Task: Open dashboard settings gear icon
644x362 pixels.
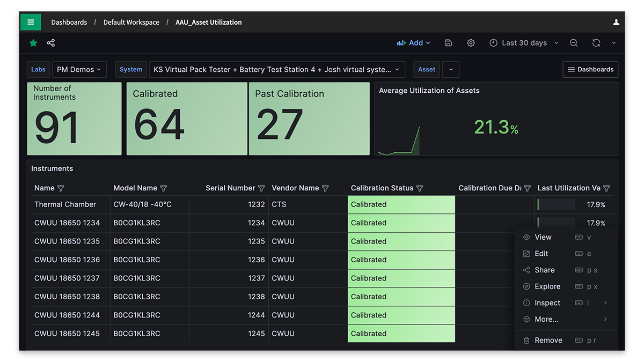Action: [471, 43]
